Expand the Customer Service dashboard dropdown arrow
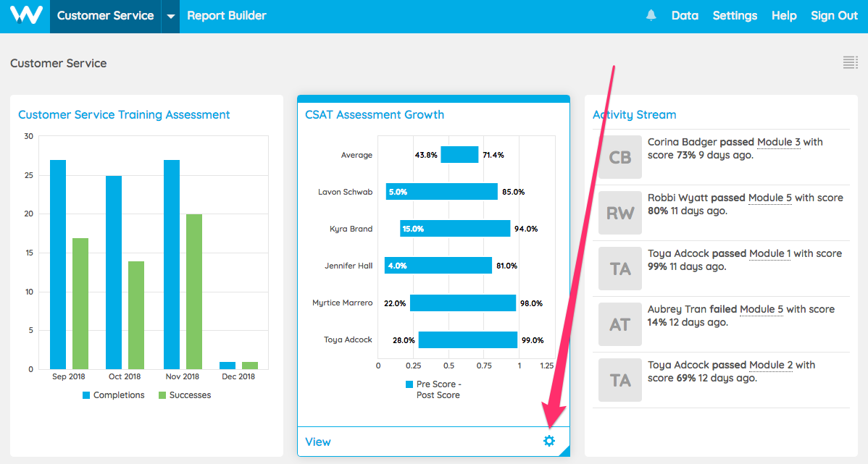Viewport: 868px width, 464px height. click(x=170, y=16)
